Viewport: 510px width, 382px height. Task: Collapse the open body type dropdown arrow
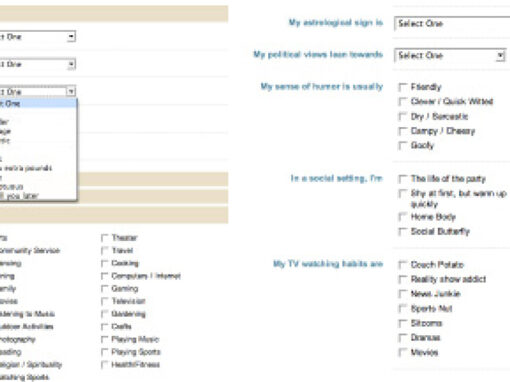tap(71, 91)
